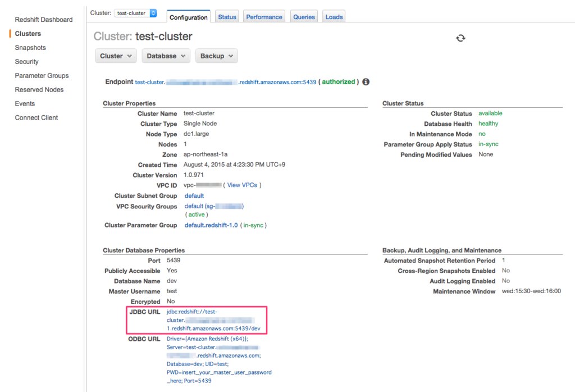The width and height of the screenshot is (575, 392).
Task: Select Clusters in the sidebar
Action: tap(28, 34)
